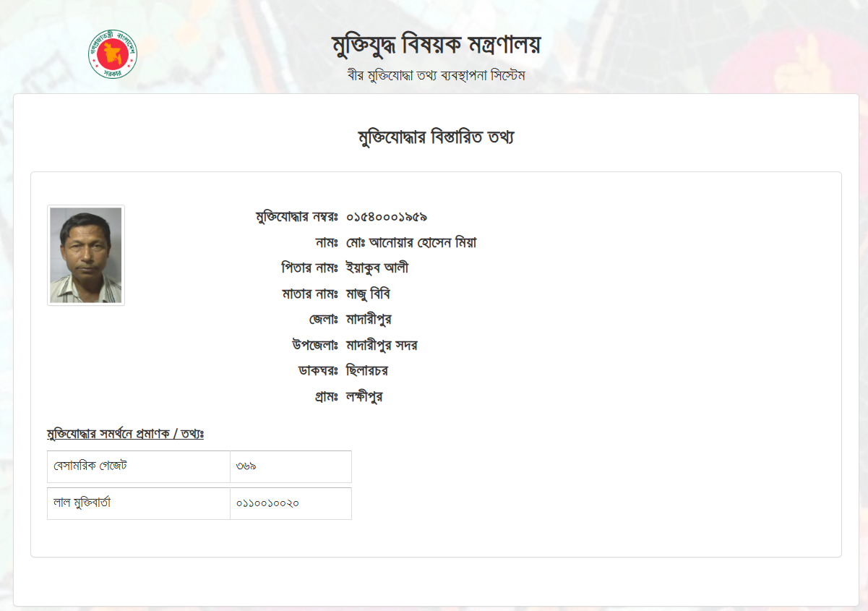This screenshot has height=611, width=868.
Task: Click the mother's name value মাজু বিবি
Action: pyautogui.click(x=369, y=294)
